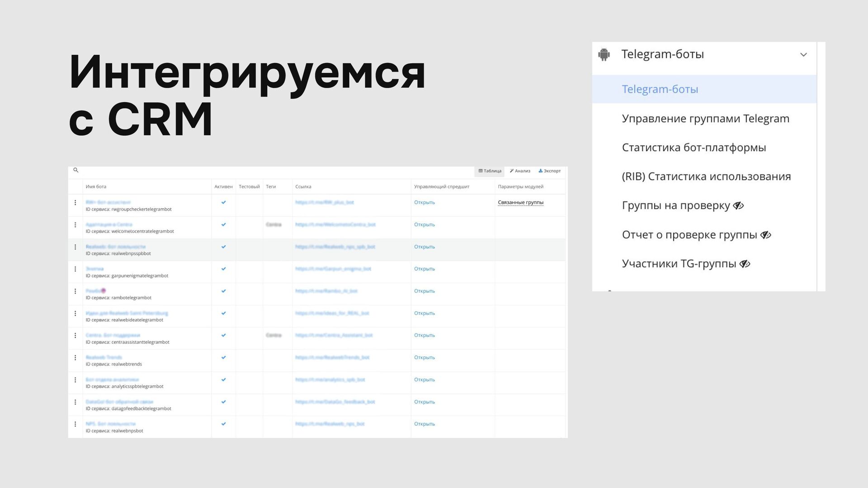Sort by Тестовый column header
Viewport: 868px width, 488px height.
tap(249, 187)
